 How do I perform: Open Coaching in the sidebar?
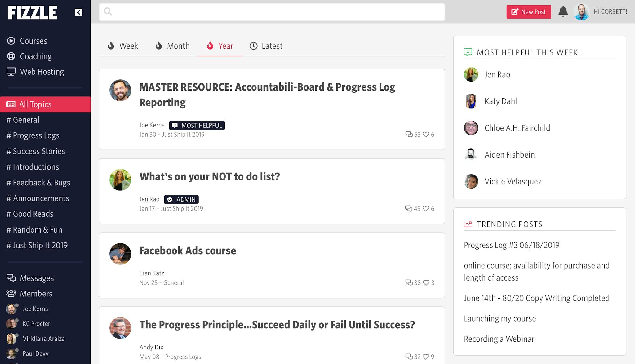tap(35, 56)
